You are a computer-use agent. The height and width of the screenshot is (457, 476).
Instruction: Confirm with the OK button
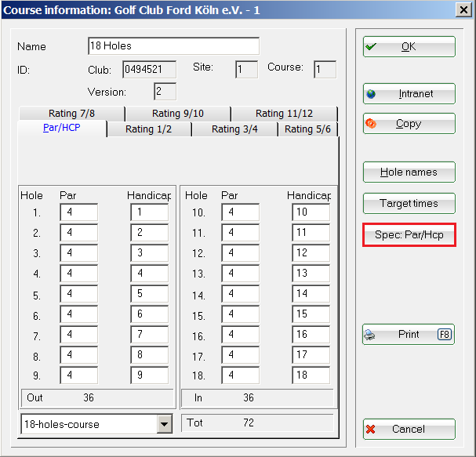coord(409,47)
